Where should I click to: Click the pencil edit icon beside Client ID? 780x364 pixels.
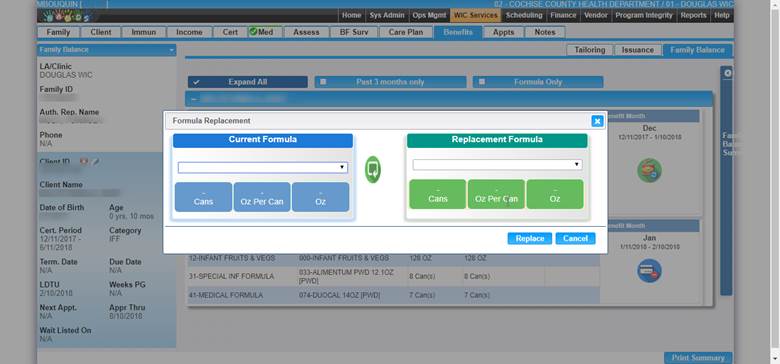[x=96, y=162]
